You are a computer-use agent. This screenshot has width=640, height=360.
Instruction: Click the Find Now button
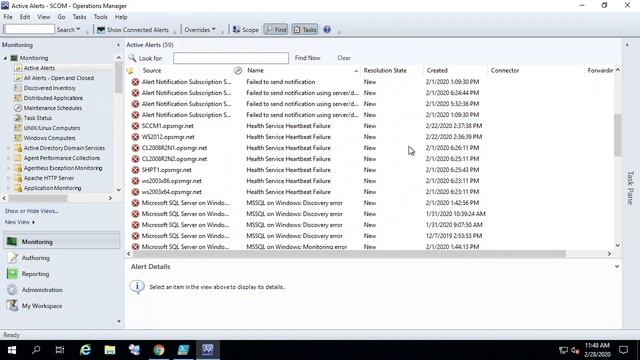point(307,58)
